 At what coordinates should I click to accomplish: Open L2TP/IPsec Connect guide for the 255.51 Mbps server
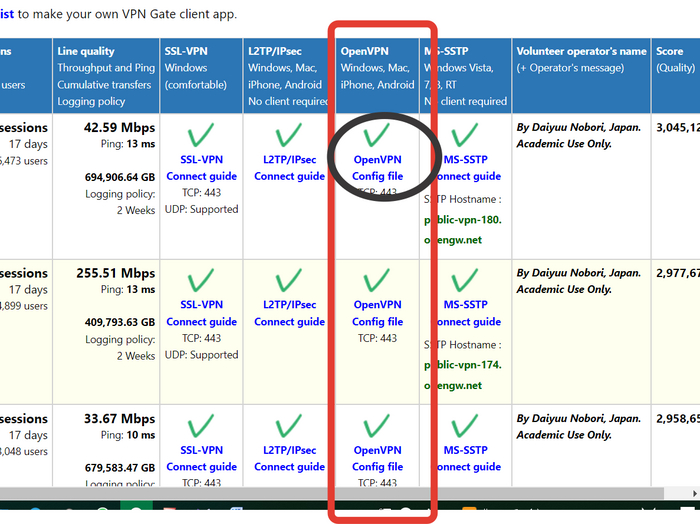[x=289, y=313]
